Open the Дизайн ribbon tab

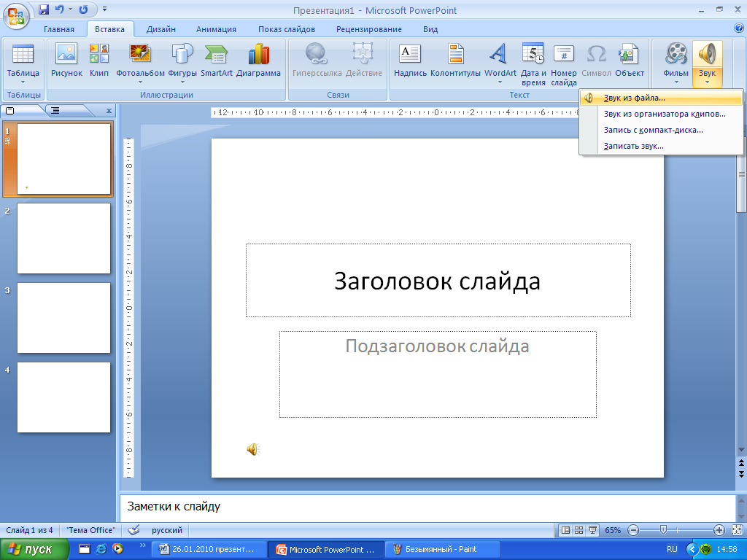coord(161,29)
